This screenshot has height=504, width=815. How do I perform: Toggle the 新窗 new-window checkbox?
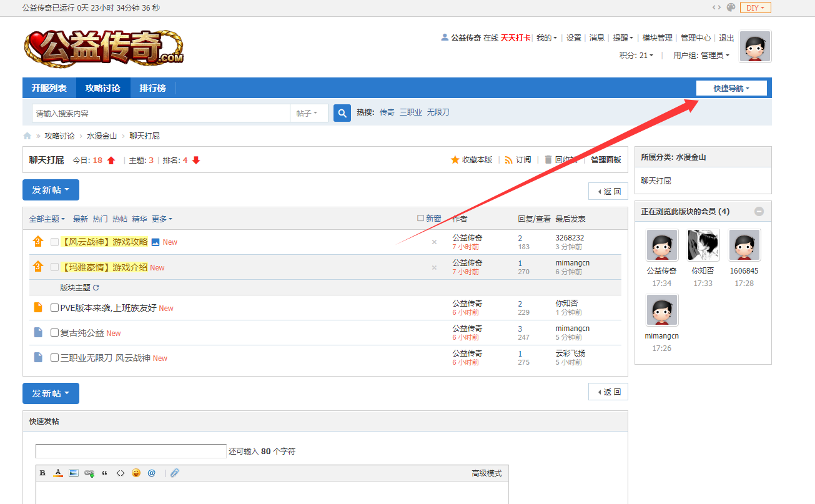pyautogui.click(x=420, y=219)
